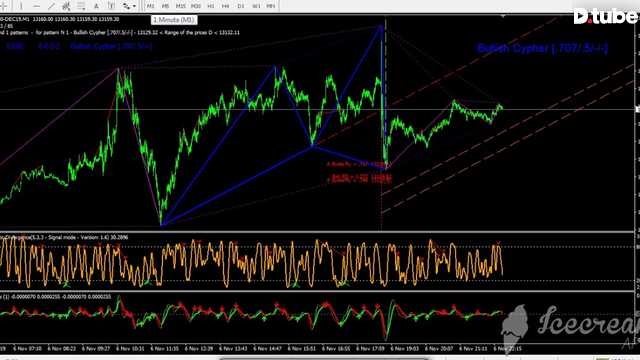Select the Trendline drawing tool

click(x=51, y=6)
